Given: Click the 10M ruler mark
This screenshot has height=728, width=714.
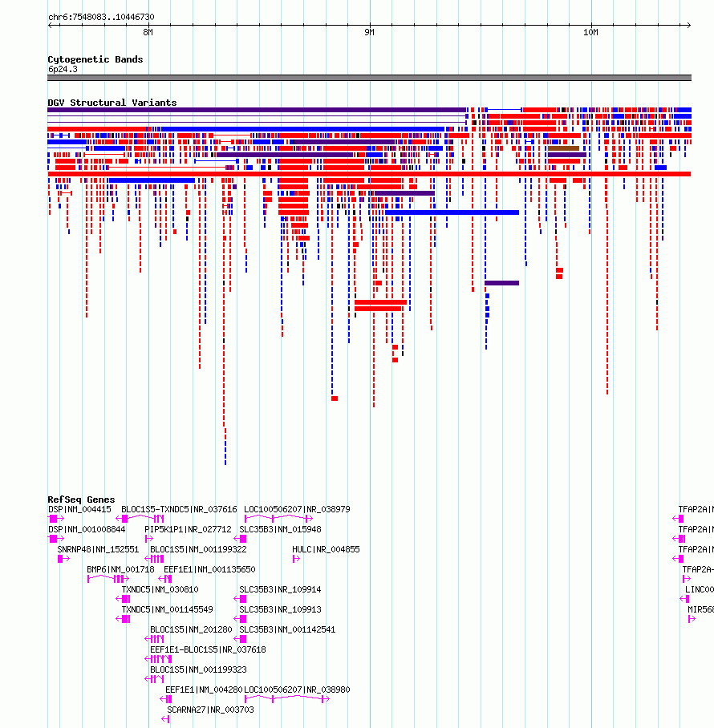Looking at the screenshot, I should (590, 33).
